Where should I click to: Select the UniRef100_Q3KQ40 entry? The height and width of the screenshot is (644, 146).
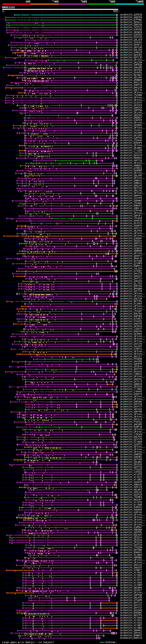tap(131, 238)
